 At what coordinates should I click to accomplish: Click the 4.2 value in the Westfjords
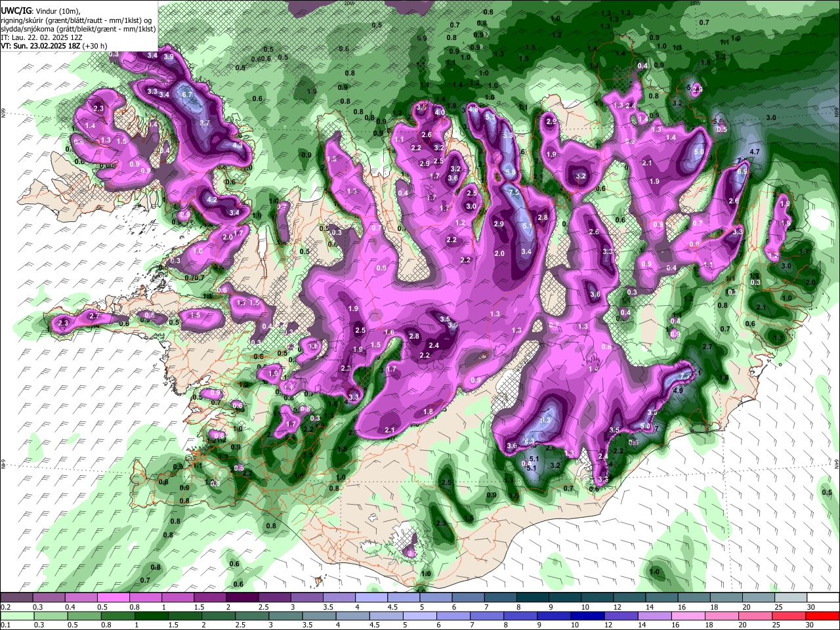coord(212,199)
